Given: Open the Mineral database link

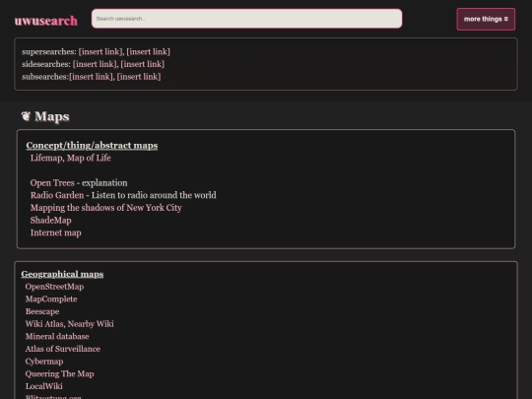Looking at the screenshot, I should click(57, 336).
